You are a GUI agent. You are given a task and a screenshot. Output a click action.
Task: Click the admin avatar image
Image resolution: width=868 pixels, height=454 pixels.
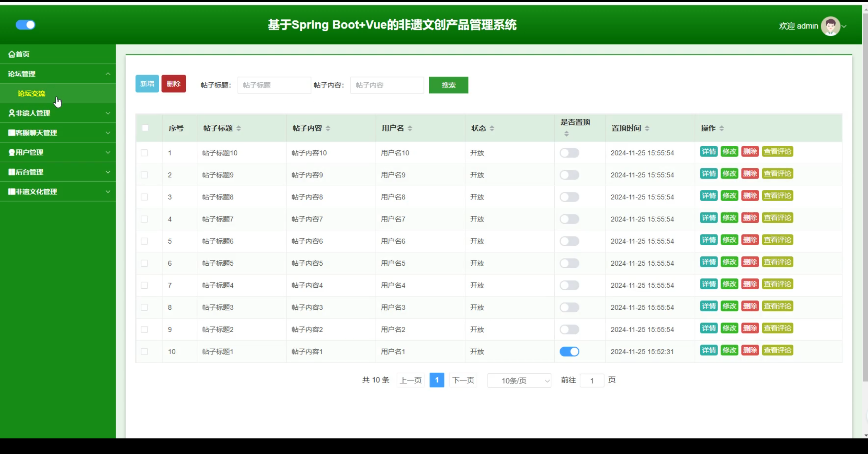(x=830, y=26)
